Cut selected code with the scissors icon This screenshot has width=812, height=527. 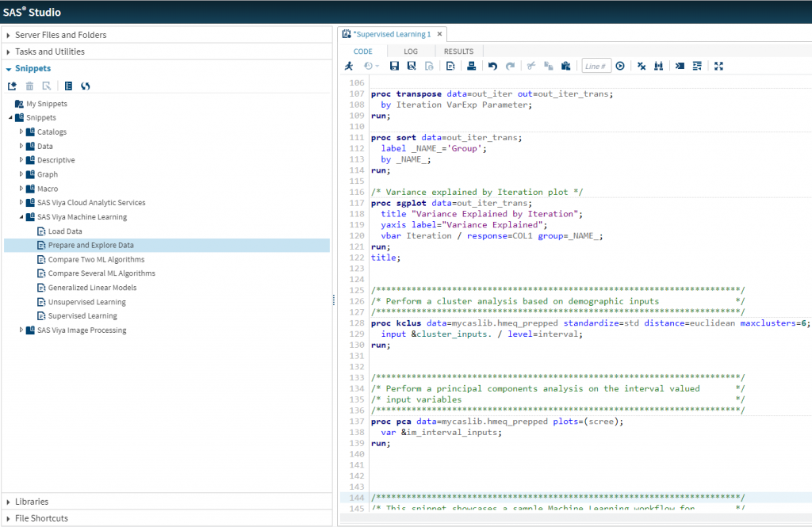pos(530,66)
